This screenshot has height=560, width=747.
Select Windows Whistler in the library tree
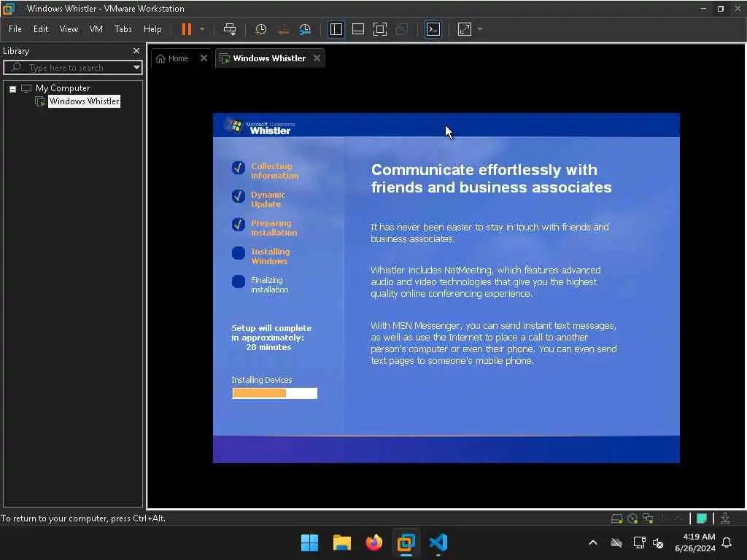(x=85, y=101)
